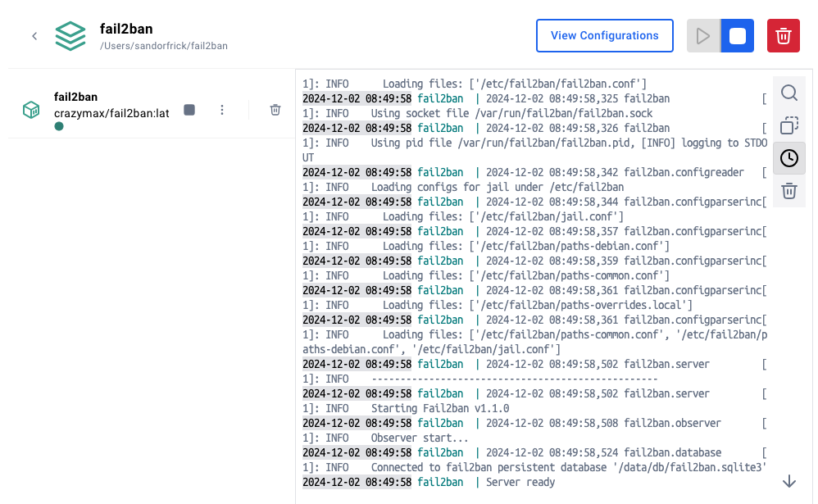This screenshot has width=818, height=504.
Task: Start the stack with the play button
Action: (703, 36)
